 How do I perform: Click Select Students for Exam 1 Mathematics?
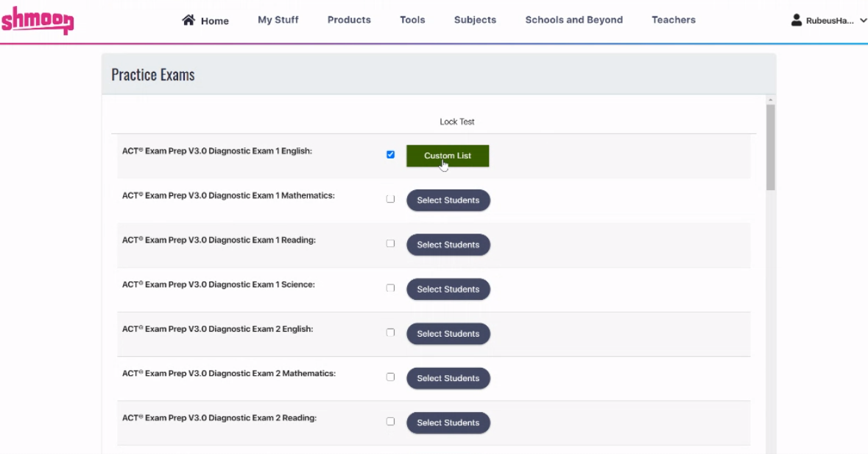(x=448, y=200)
